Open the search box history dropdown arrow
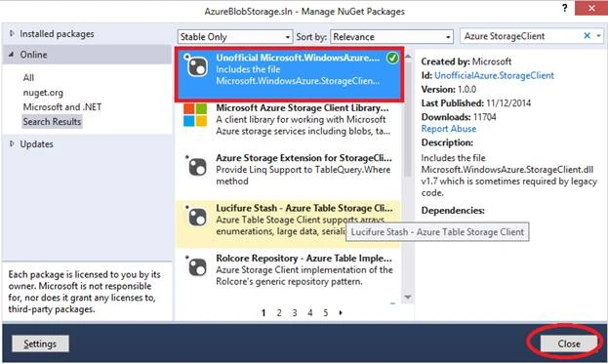This screenshot has width=608, height=364. 599,36
